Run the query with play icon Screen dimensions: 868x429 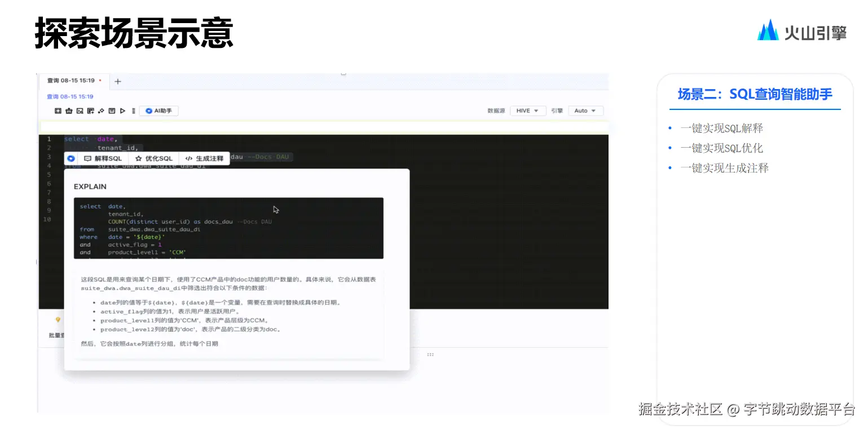122,111
